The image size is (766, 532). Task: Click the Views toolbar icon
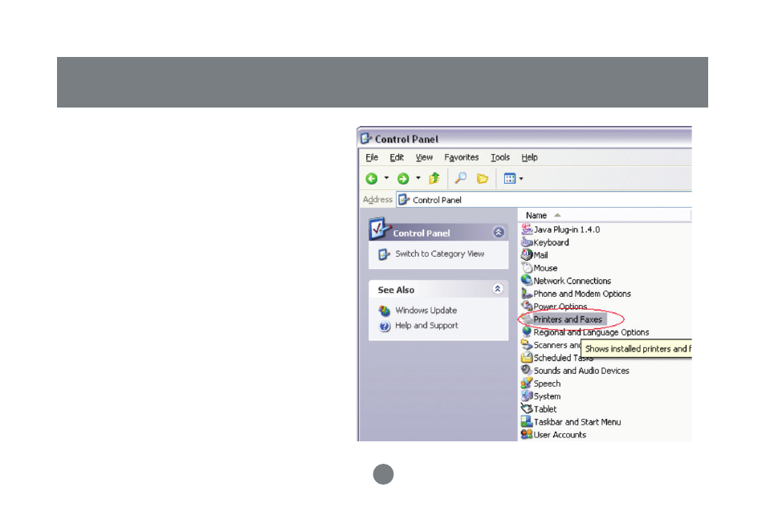(x=510, y=179)
